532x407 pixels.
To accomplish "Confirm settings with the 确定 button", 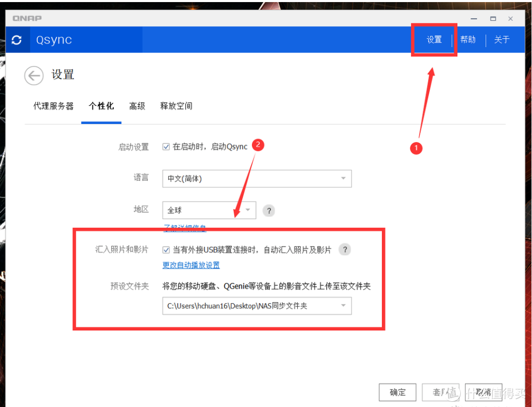I will 397,392.
